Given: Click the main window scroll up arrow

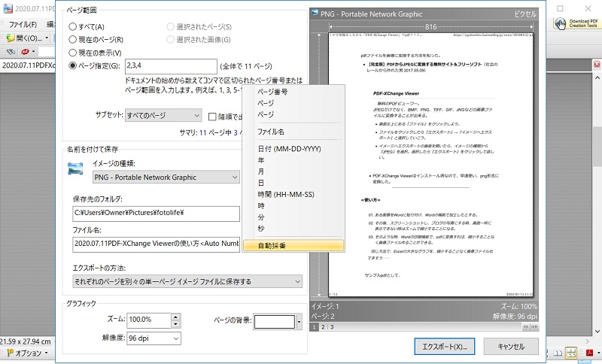Looking at the screenshot, I should [597, 78].
